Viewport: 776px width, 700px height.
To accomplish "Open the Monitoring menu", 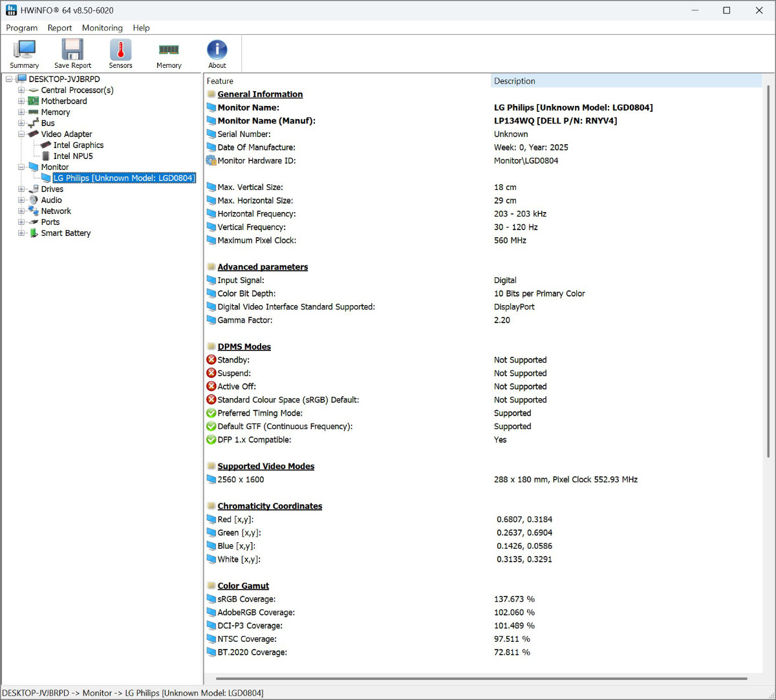I will coord(102,28).
